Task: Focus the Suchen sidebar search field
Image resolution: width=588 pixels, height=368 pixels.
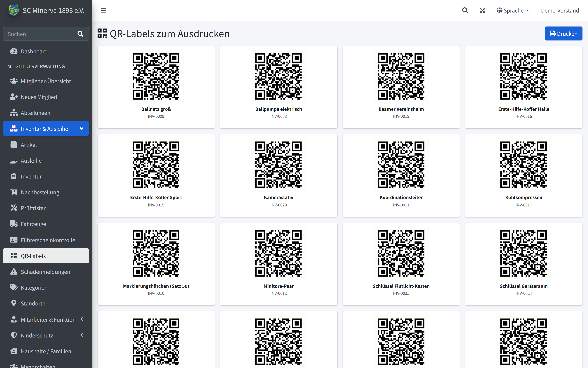Action: pyautogui.click(x=38, y=34)
